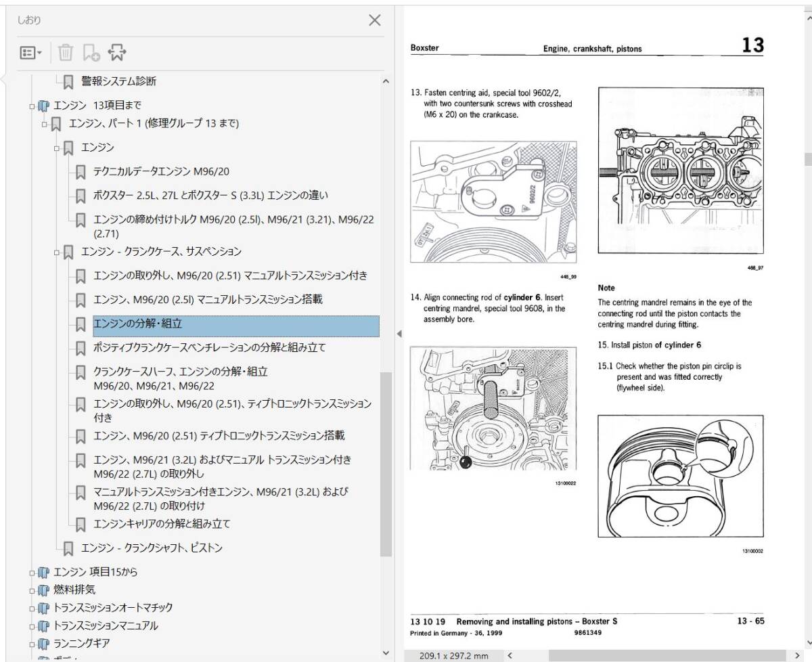Collapse the エンジン bookmark group

(58, 148)
